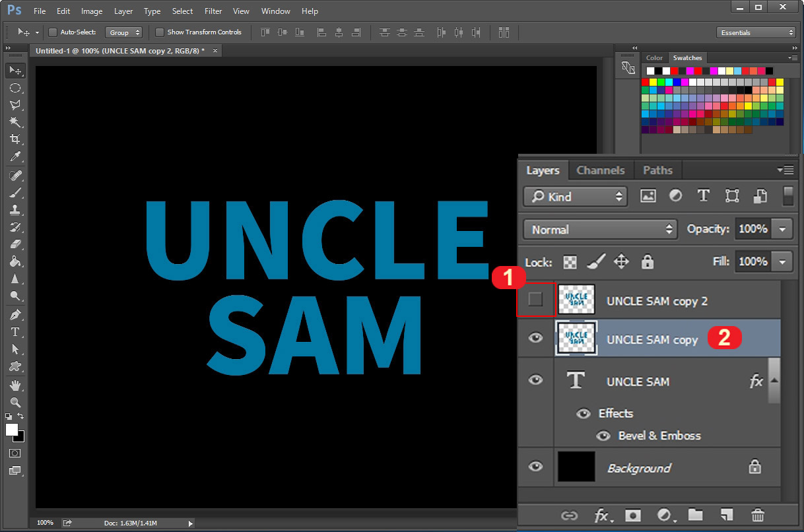Hide the UNCLE SAM text layer

tap(535, 380)
